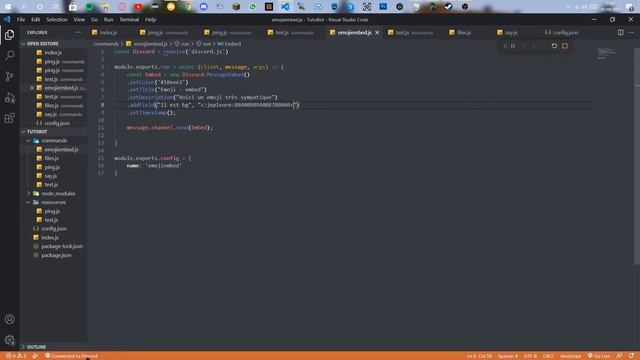This screenshot has width=640, height=360.
Task: Click errors and warnings status indicator
Action: point(16,356)
